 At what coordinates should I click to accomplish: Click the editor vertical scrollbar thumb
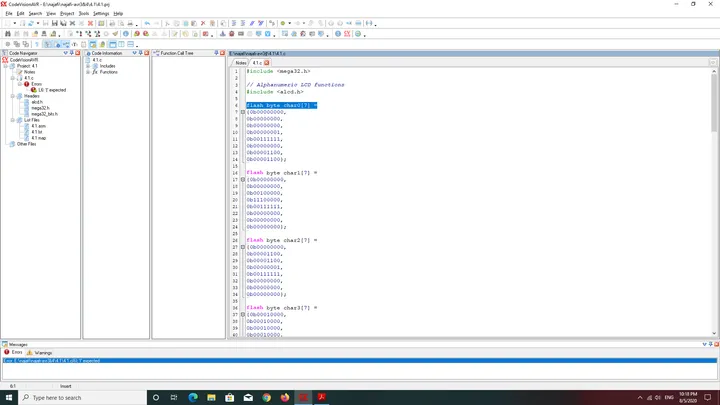coord(714,102)
